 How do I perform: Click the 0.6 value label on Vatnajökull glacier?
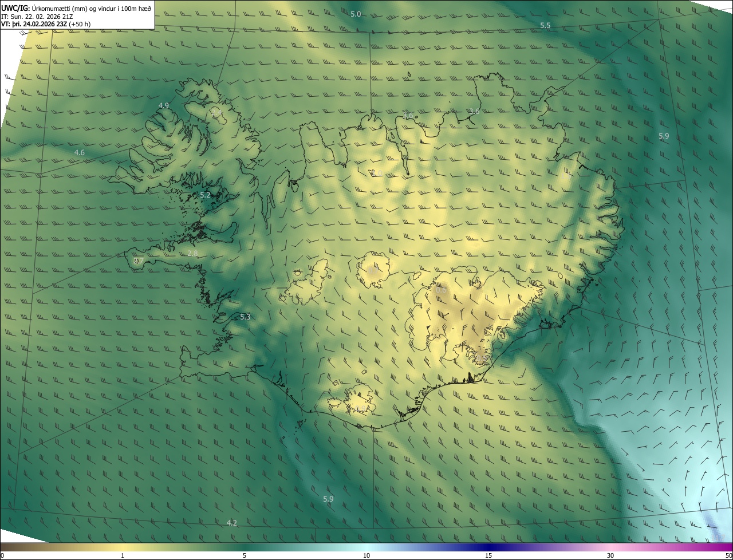coord(441,290)
